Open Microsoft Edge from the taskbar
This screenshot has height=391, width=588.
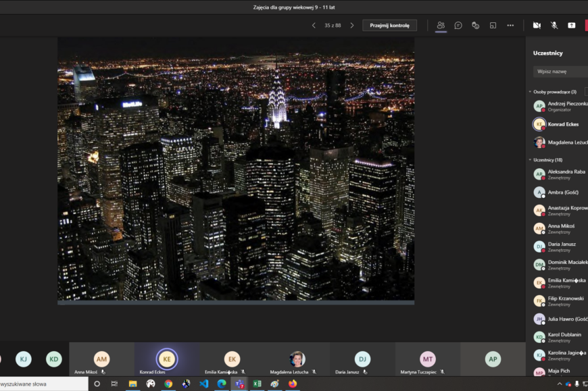point(222,384)
